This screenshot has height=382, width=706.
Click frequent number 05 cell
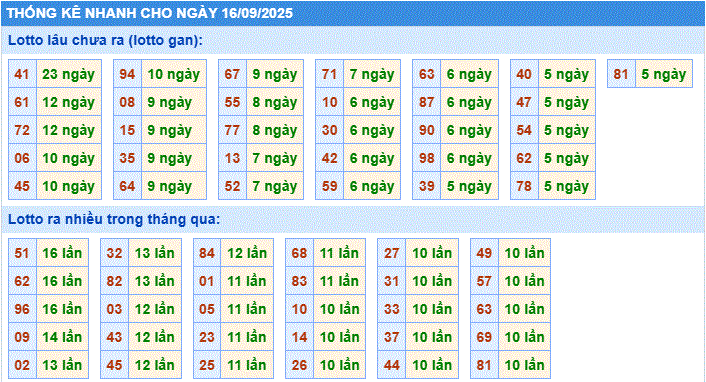pyautogui.click(x=207, y=309)
